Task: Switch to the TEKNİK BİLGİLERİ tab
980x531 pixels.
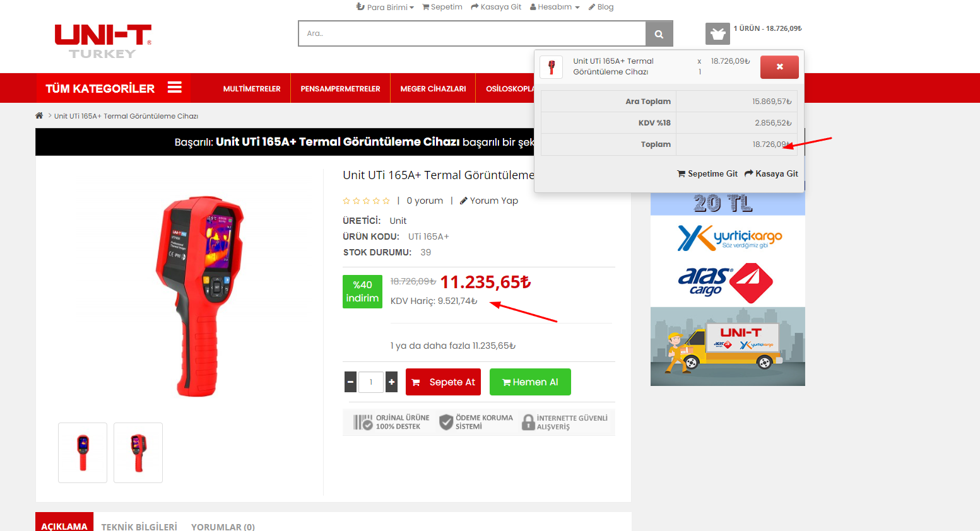Action: pyautogui.click(x=139, y=526)
